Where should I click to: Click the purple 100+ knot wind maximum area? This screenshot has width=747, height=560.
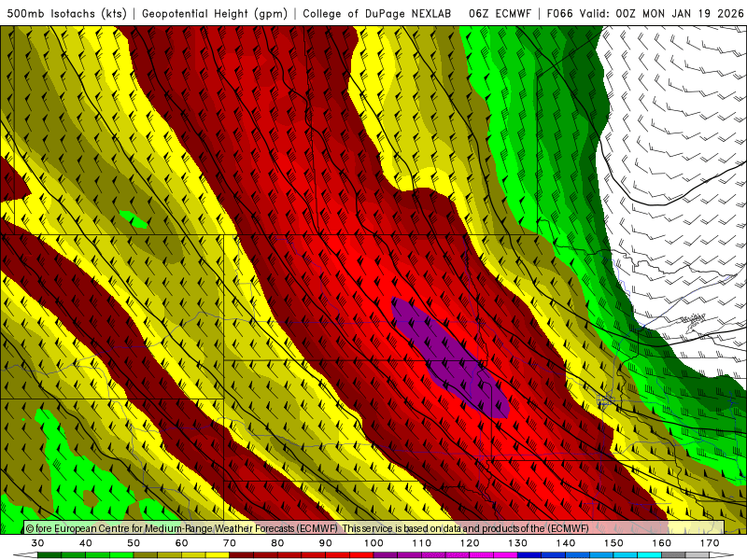click(x=450, y=358)
